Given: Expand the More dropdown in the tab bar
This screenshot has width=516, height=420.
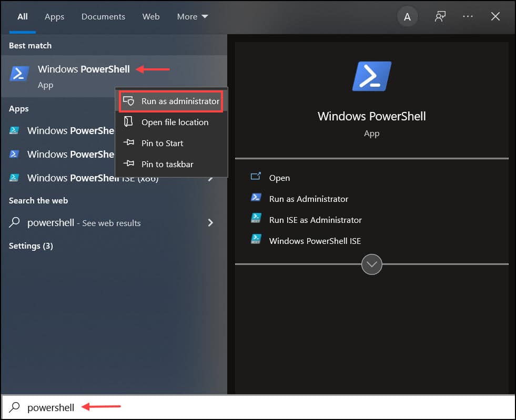Looking at the screenshot, I should (192, 16).
